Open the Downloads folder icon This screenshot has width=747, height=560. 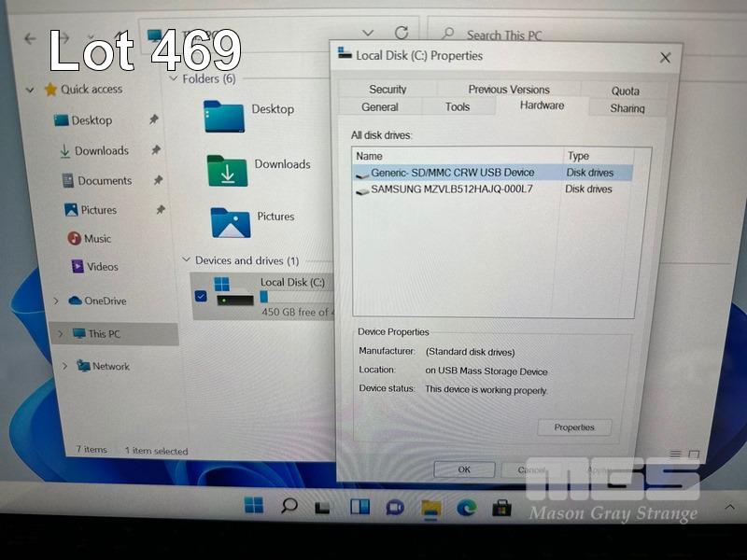227,172
